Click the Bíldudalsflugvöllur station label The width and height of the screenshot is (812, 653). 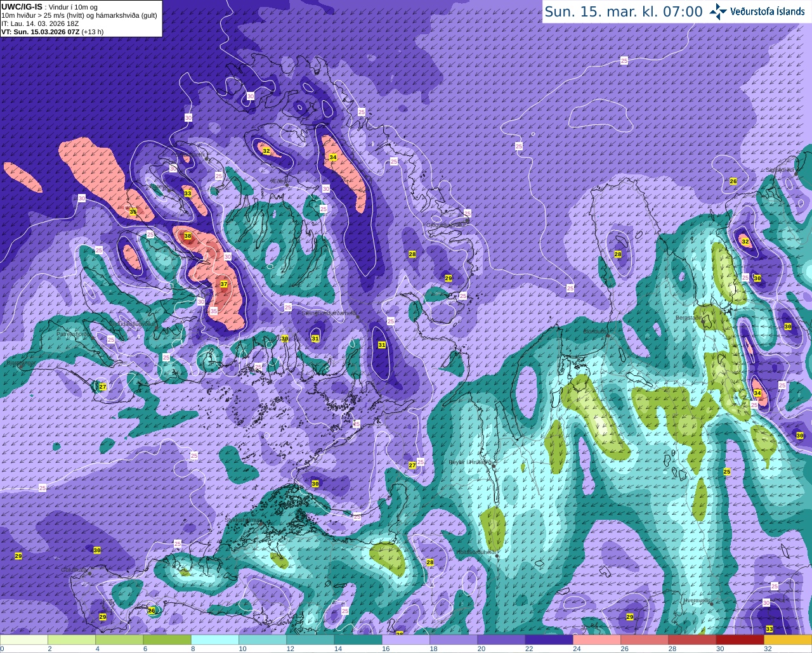[x=132, y=323]
